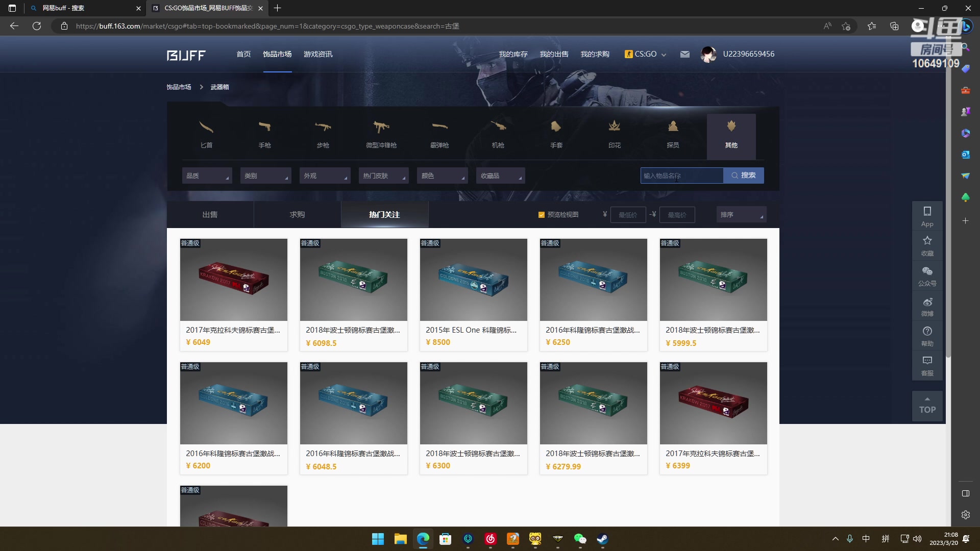The height and width of the screenshot is (551, 980).
Task: Click the 最低价 minimum price field
Action: (x=628, y=215)
